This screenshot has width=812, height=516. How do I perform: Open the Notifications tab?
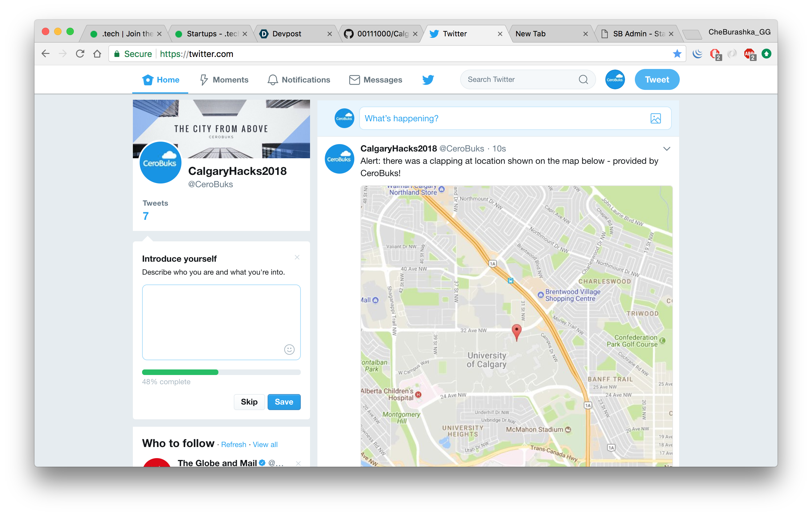click(x=299, y=80)
